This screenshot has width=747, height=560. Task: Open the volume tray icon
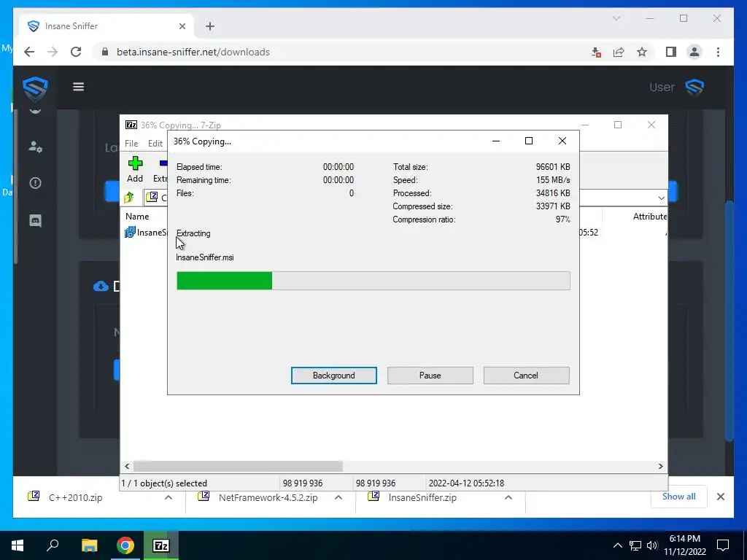[x=652, y=545]
